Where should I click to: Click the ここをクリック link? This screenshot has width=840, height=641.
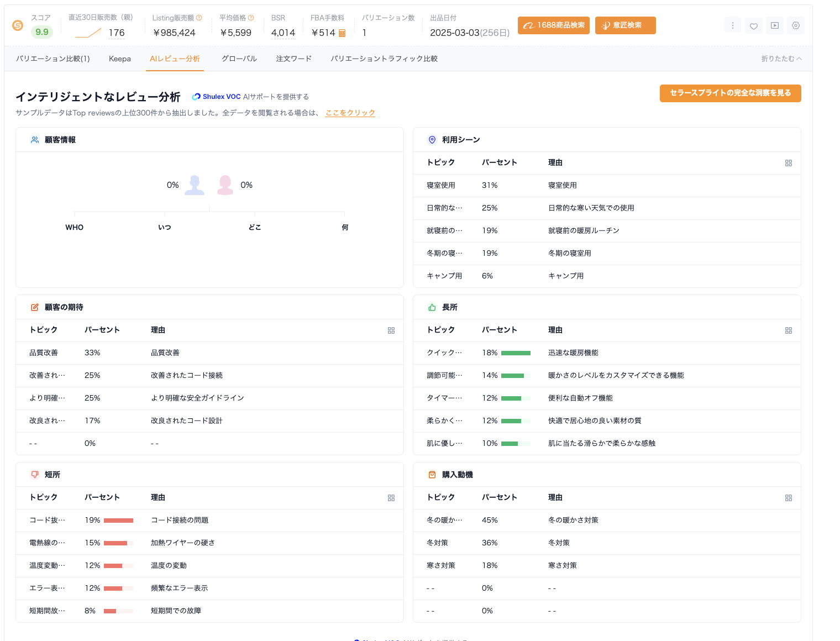350,112
